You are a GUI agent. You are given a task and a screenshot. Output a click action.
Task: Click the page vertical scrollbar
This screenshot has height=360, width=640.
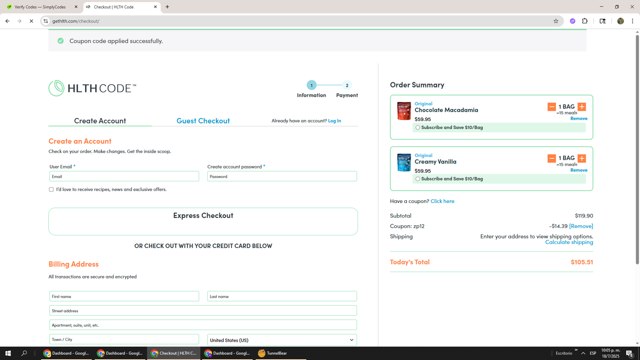[x=637, y=149]
